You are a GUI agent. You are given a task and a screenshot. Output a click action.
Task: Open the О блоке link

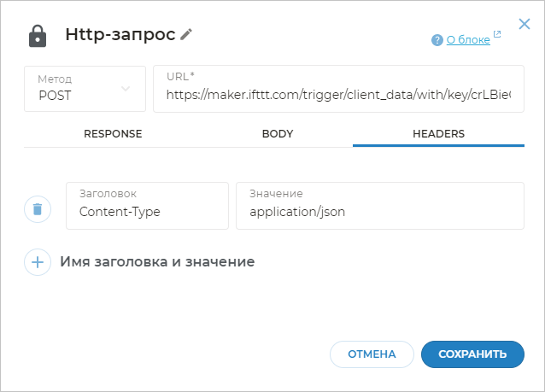click(468, 39)
